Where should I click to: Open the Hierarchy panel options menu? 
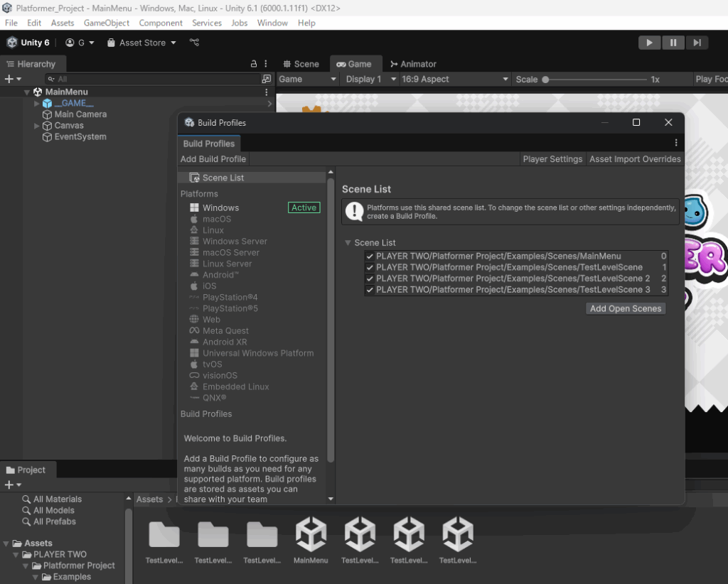[266, 64]
